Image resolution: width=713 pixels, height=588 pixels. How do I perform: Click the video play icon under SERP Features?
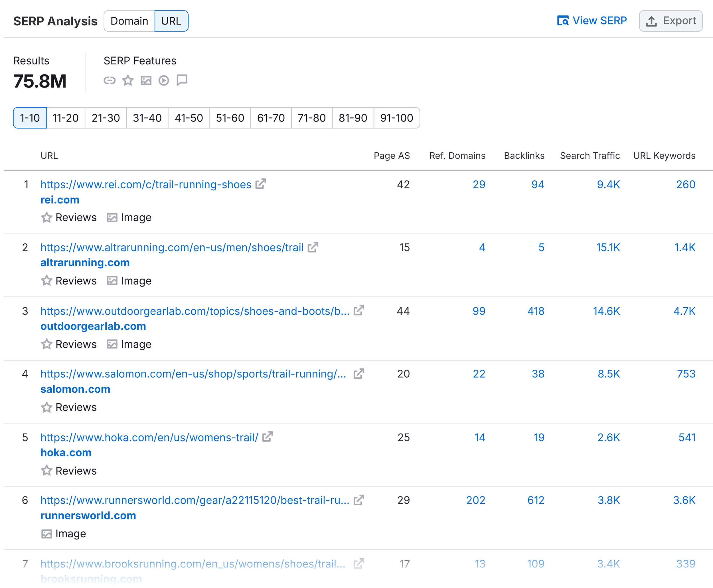(x=164, y=81)
